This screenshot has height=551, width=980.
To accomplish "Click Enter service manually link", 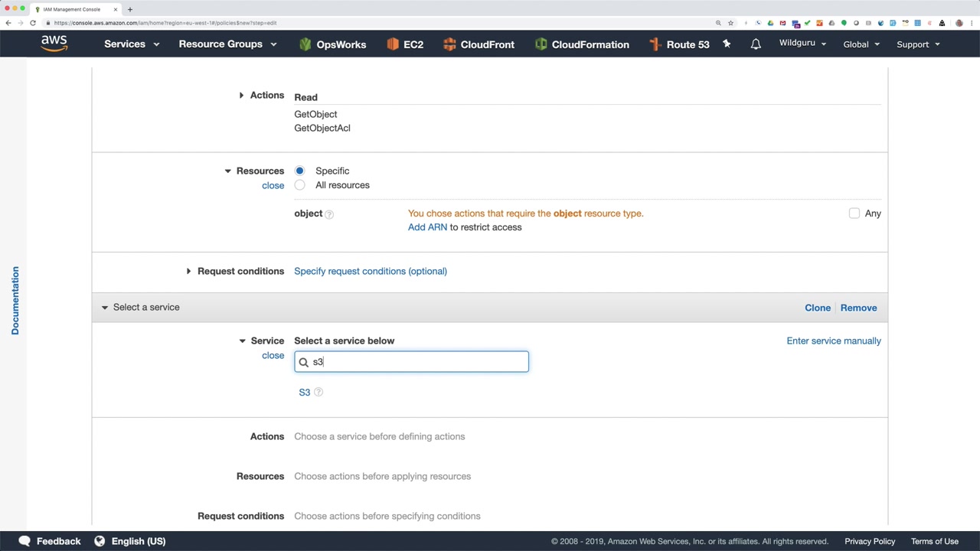I will [x=834, y=341].
